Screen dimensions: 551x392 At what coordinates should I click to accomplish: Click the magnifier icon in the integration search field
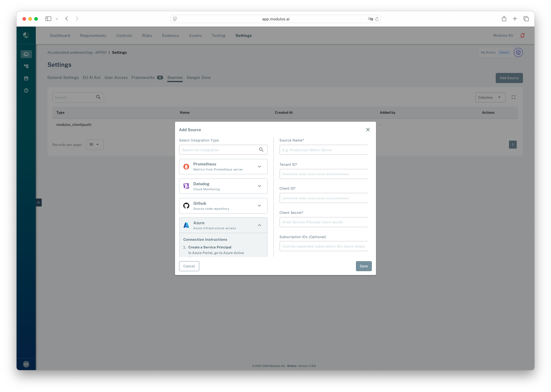(261, 149)
